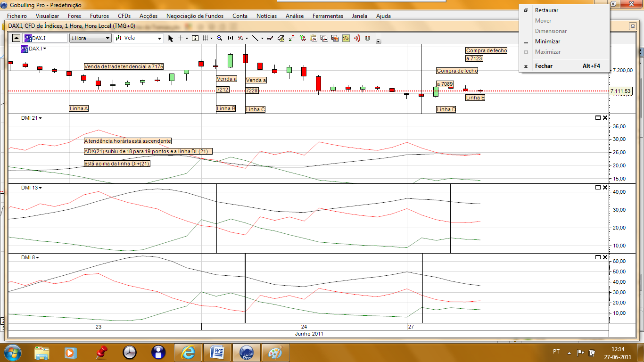Click the second chart window icon

[324, 38]
